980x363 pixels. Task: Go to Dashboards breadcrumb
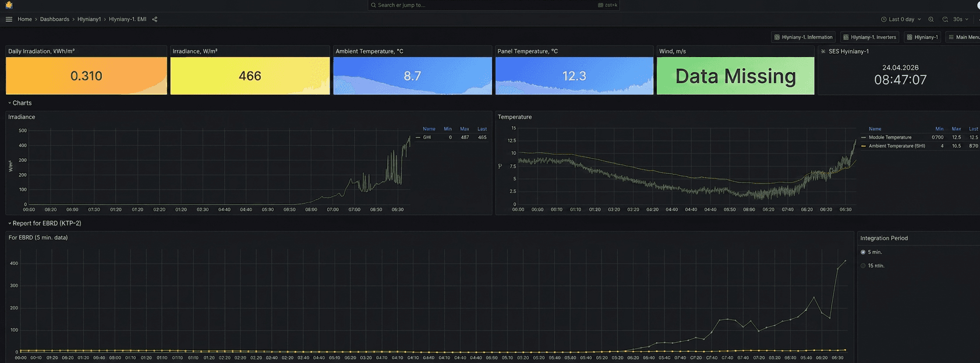(x=55, y=19)
